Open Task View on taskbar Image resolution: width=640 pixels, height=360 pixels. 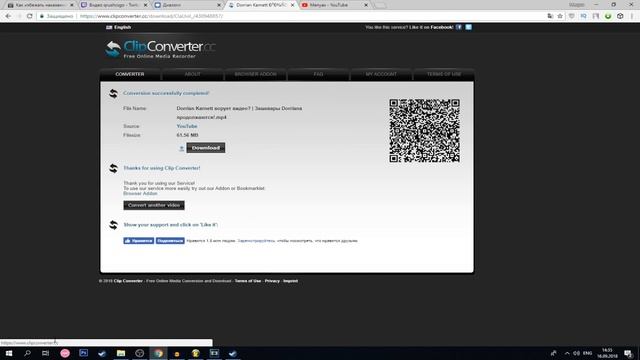point(45,353)
